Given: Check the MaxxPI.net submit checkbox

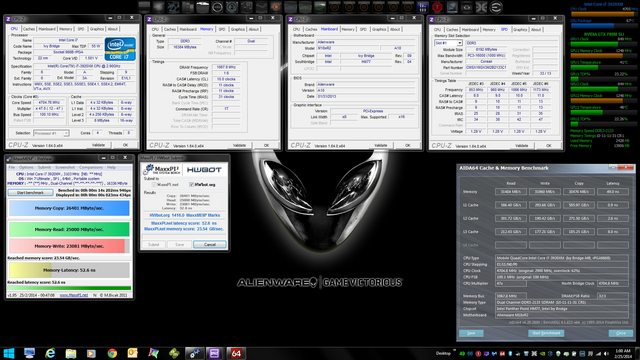Looking at the screenshot, I should coord(155,184).
